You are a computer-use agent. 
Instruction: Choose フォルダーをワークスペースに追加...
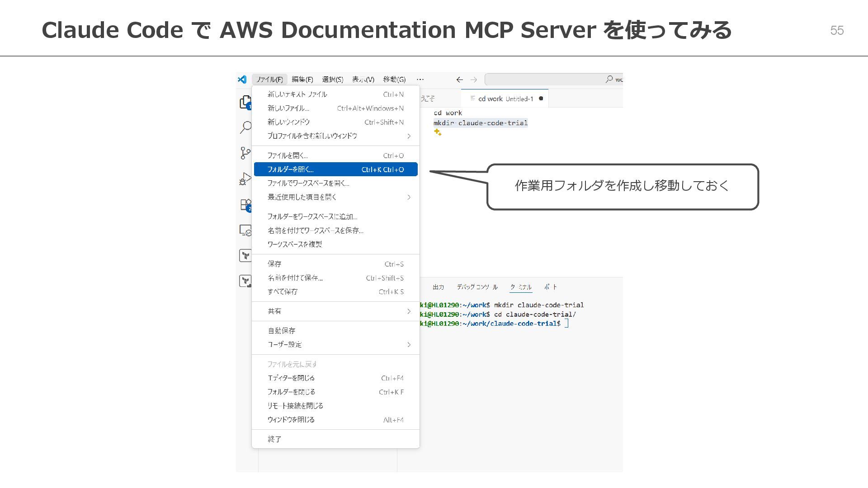click(x=335, y=217)
